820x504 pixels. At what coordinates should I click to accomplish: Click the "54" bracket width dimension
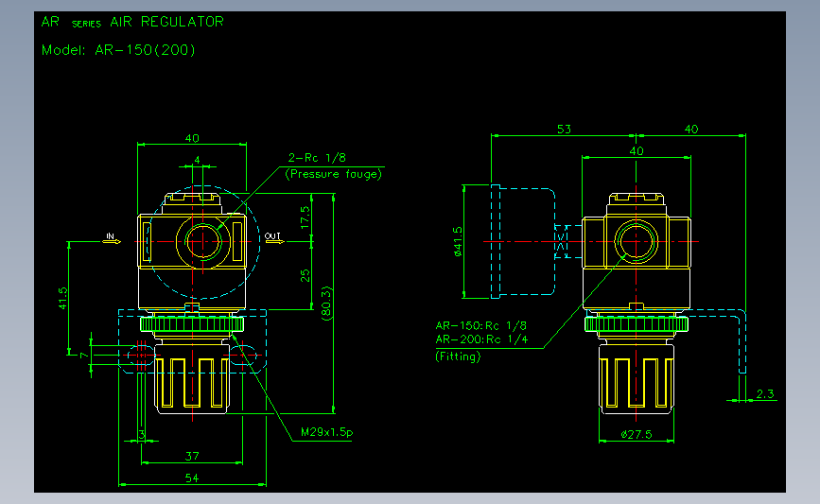192,478
